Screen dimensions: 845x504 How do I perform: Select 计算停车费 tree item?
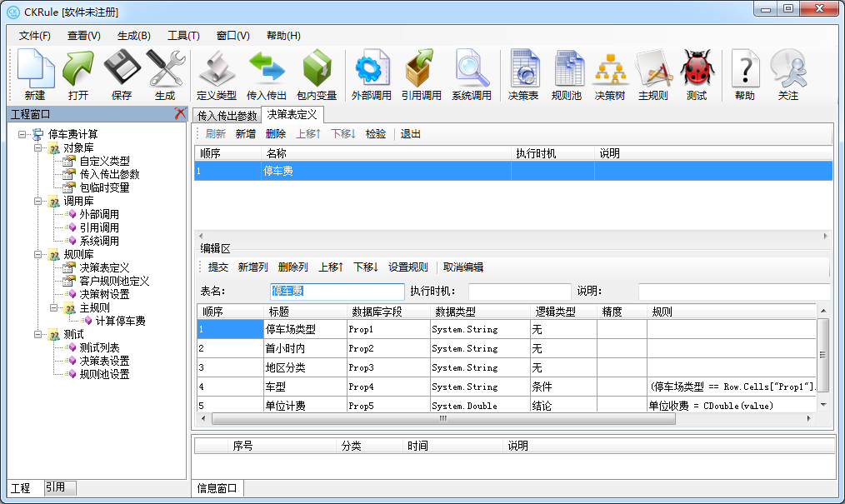[121, 321]
